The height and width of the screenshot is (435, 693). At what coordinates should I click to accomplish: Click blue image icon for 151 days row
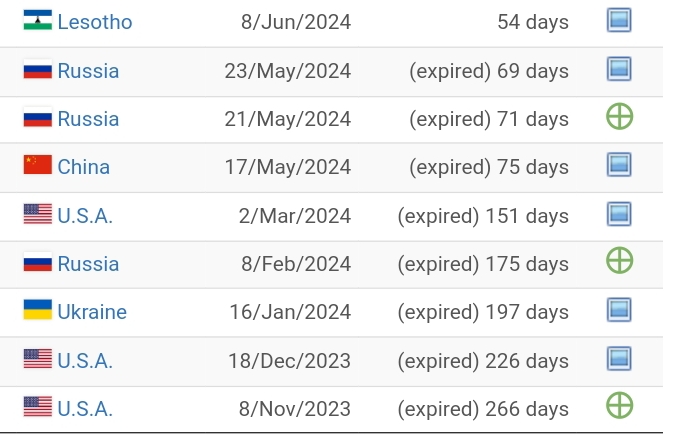coord(619,214)
